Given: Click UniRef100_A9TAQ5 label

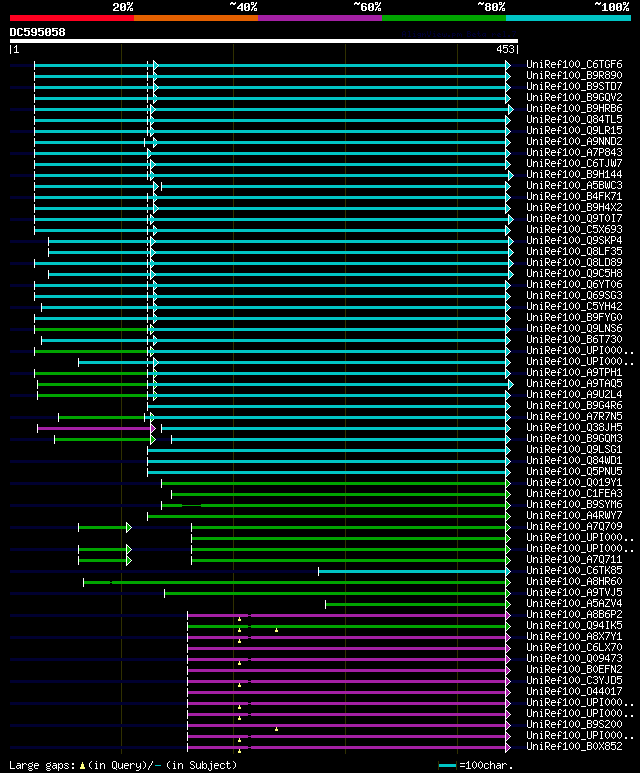Looking at the screenshot, I should pyautogui.click(x=574, y=384).
